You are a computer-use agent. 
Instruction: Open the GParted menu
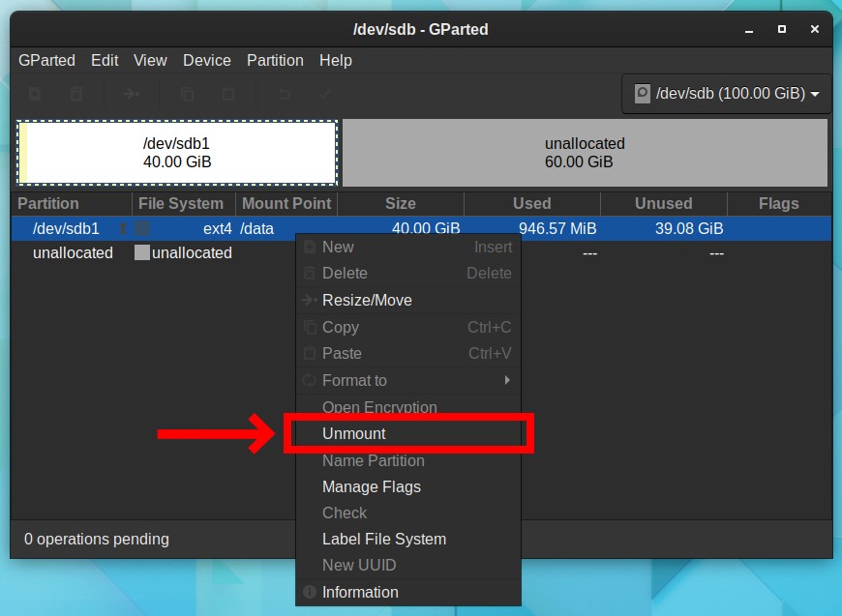click(46, 60)
